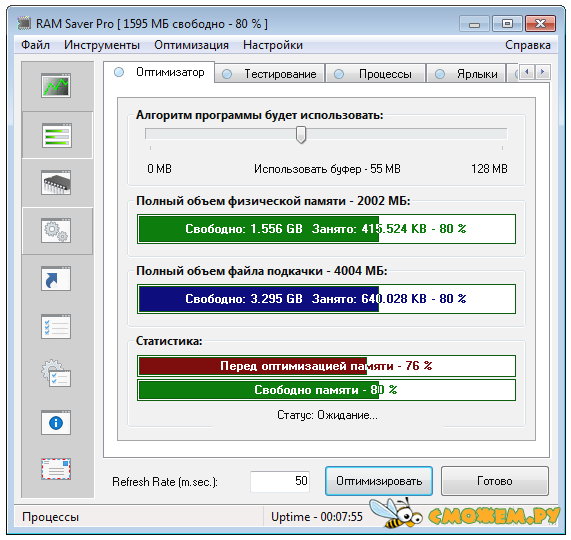The height and width of the screenshot is (540, 571).
Task: Open the Оптимизация menu
Action: coord(191,45)
